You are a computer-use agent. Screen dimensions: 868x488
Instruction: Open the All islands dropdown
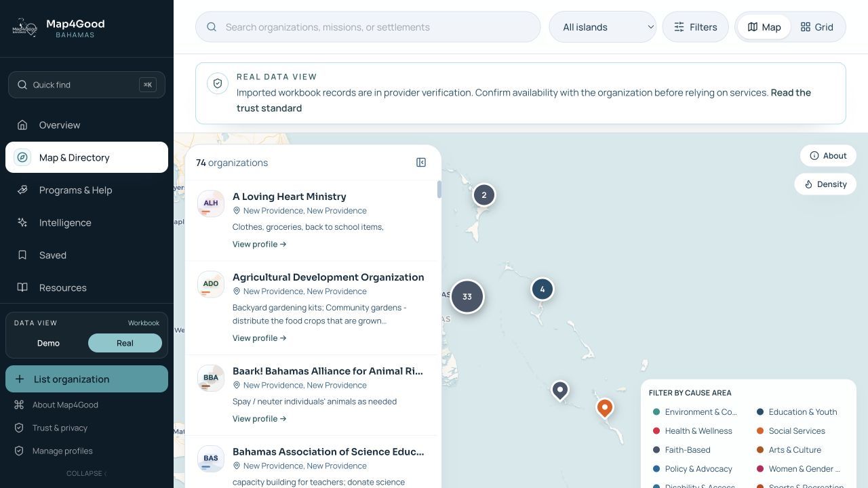[x=603, y=27]
